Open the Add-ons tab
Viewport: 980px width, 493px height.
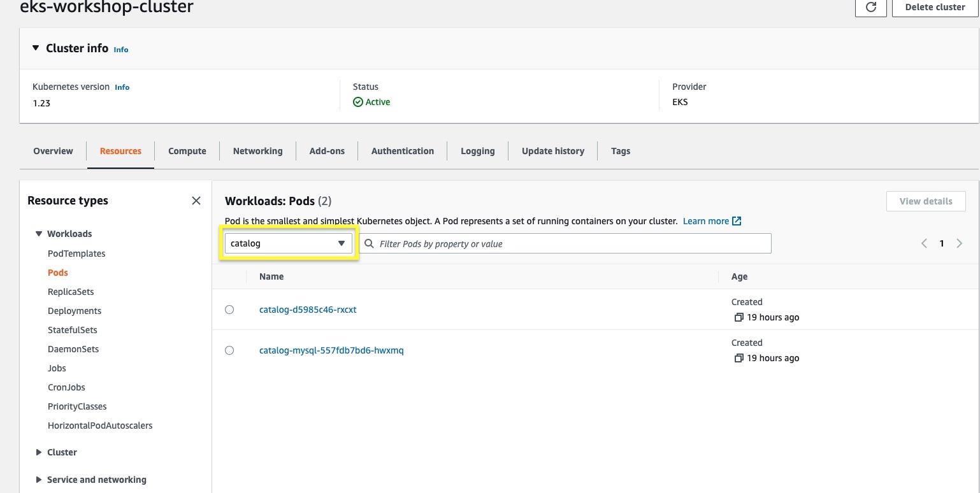point(327,151)
